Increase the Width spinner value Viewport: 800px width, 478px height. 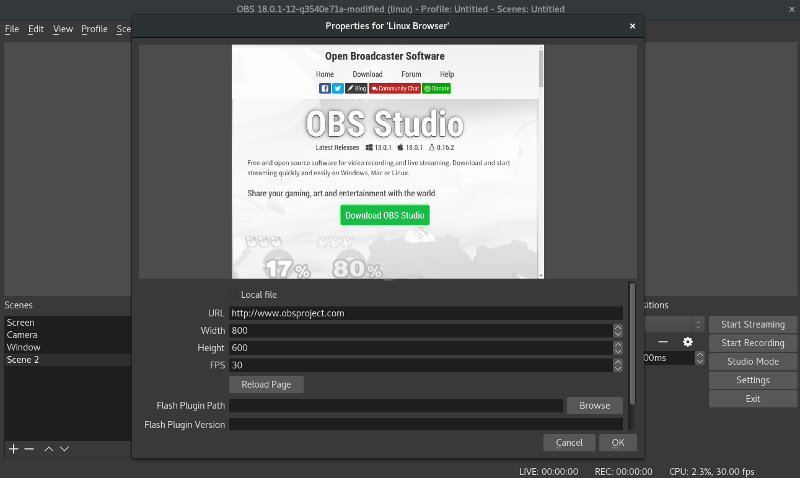(618, 328)
